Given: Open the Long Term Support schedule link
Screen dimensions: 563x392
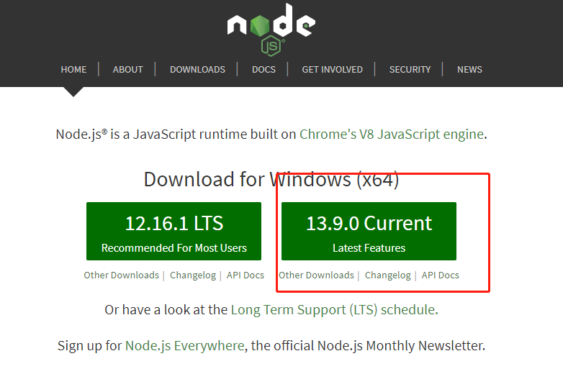Looking at the screenshot, I should click(x=333, y=310).
